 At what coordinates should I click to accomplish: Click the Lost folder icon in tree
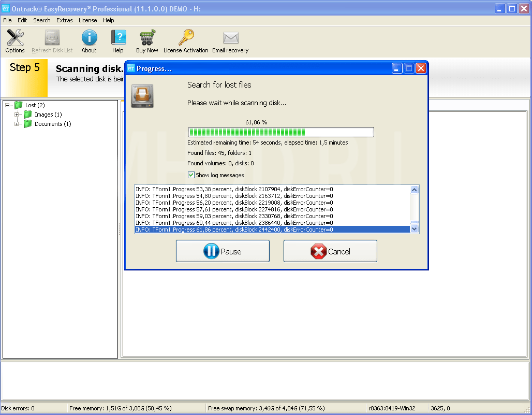coord(18,105)
